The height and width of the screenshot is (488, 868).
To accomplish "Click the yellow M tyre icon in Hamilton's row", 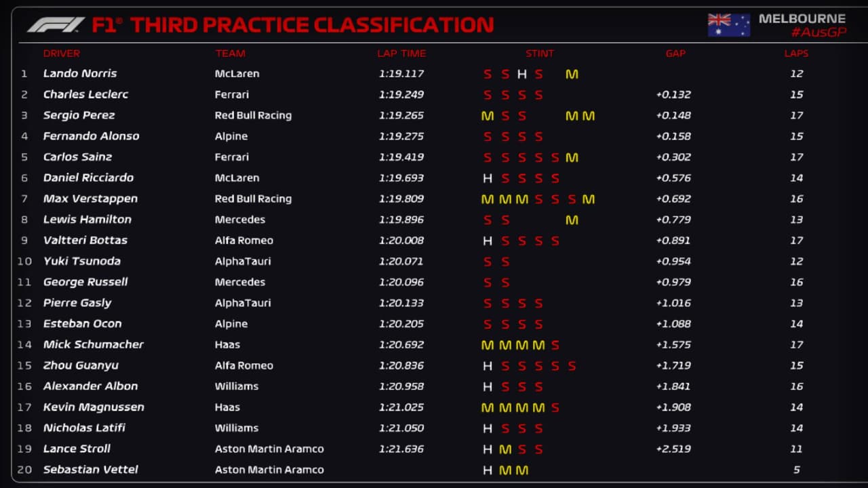I will 572,220.
